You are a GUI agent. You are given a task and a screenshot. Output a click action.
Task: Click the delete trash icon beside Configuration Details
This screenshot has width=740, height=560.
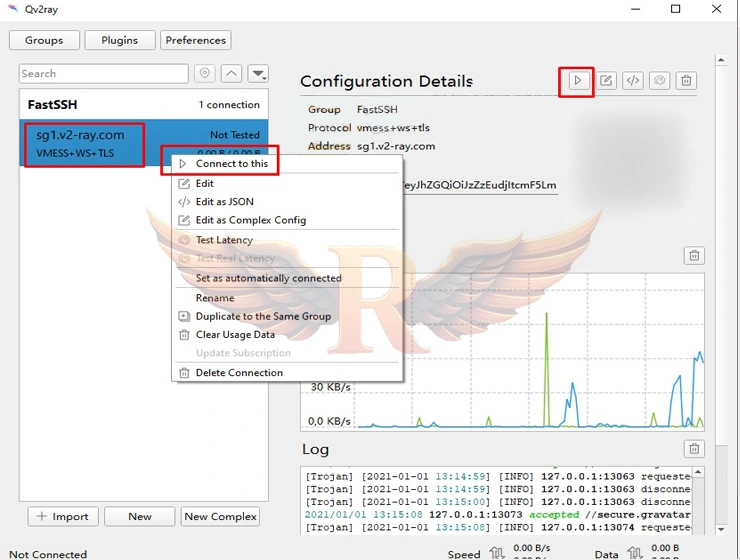coord(686,81)
